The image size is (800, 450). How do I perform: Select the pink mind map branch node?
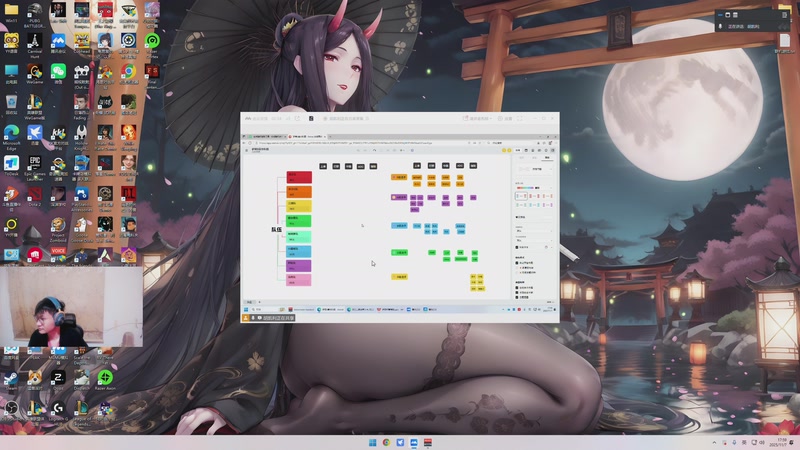[299, 280]
